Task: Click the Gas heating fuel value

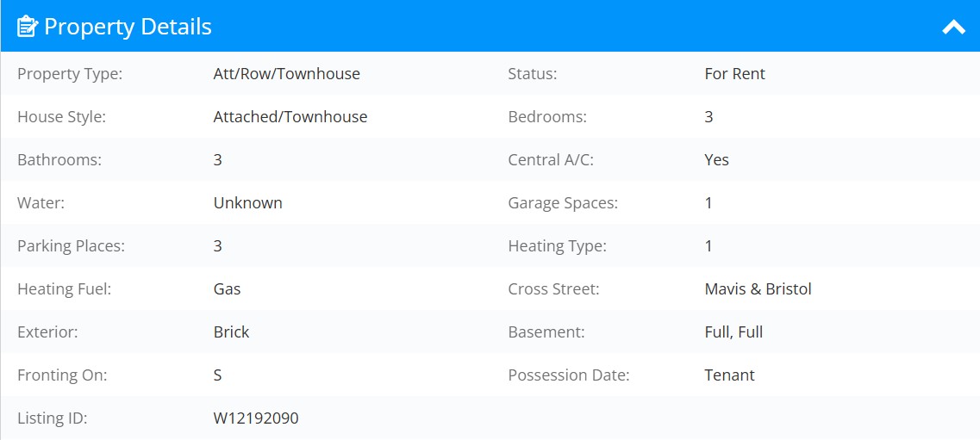Action: [x=227, y=289]
